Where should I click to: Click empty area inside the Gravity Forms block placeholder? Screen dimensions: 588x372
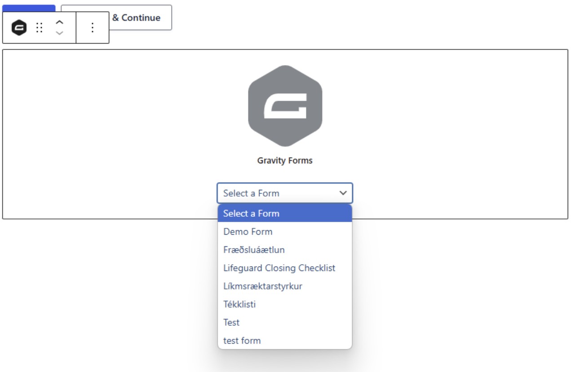point(112,135)
